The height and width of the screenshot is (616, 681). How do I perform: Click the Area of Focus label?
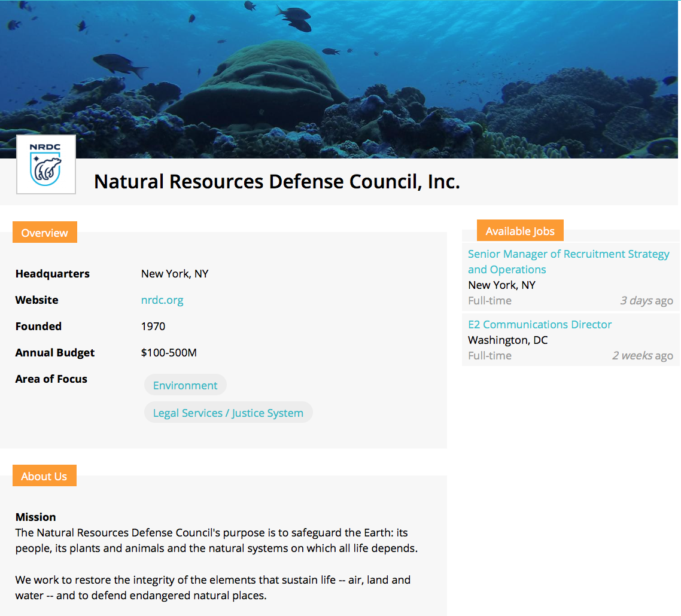(51, 379)
